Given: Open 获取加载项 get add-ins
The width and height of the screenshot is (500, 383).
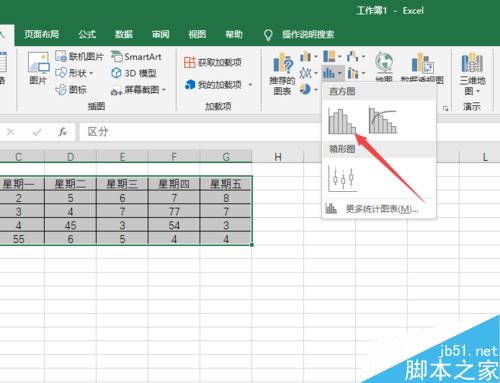Looking at the screenshot, I should [213, 62].
